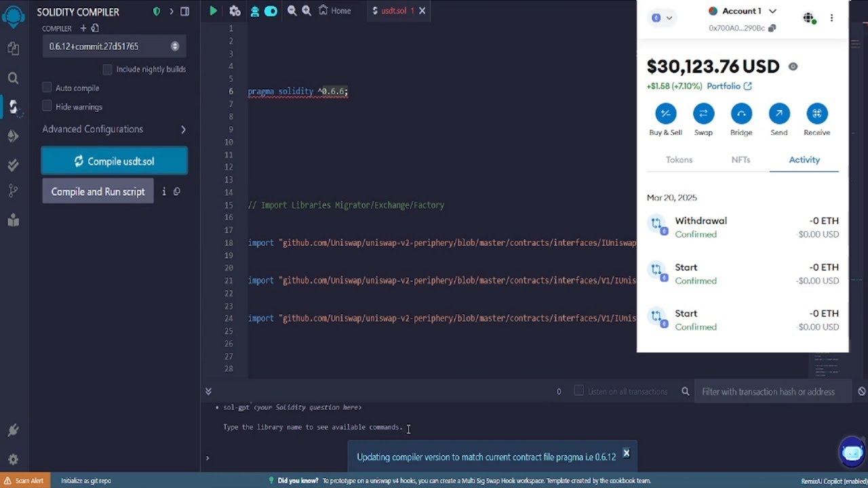Viewport: 868px width, 488px height.
Task: Open the script configuration gears icon
Action: (235, 11)
